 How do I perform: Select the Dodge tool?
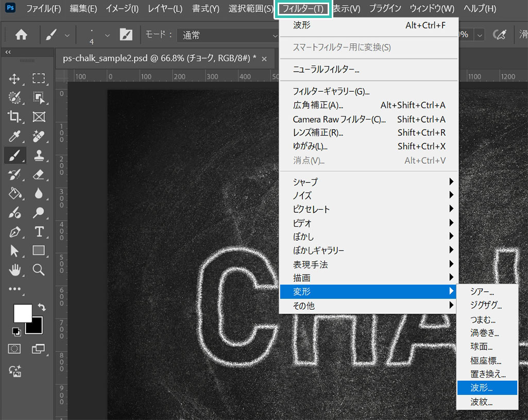(x=39, y=212)
